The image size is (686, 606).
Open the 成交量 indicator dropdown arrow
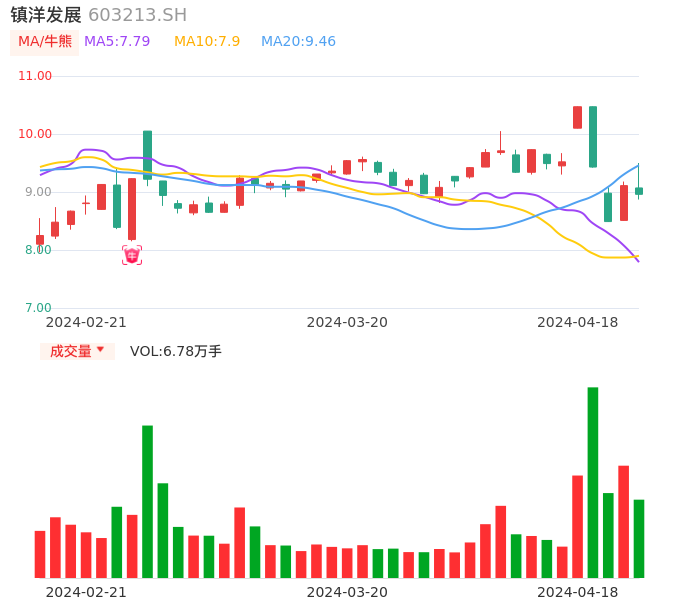coord(100,350)
